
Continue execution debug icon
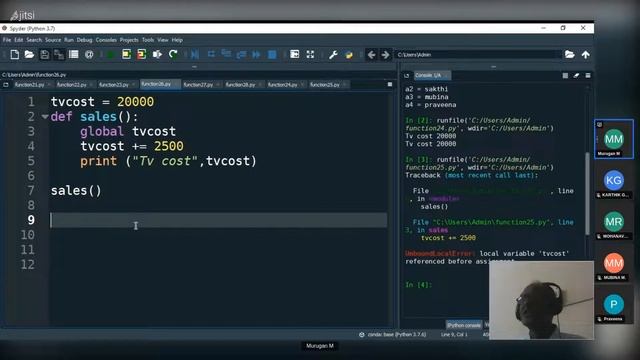[x=256, y=54]
